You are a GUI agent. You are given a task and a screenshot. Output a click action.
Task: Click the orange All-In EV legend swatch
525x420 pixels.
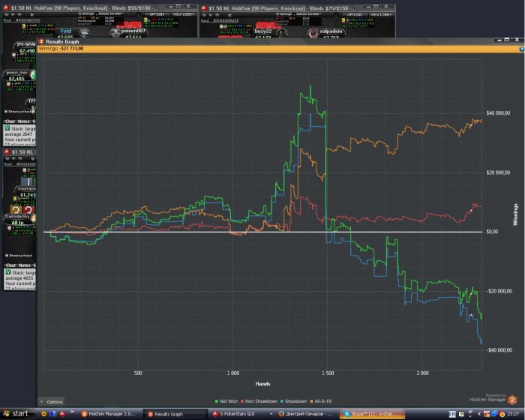(x=312, y=401)
